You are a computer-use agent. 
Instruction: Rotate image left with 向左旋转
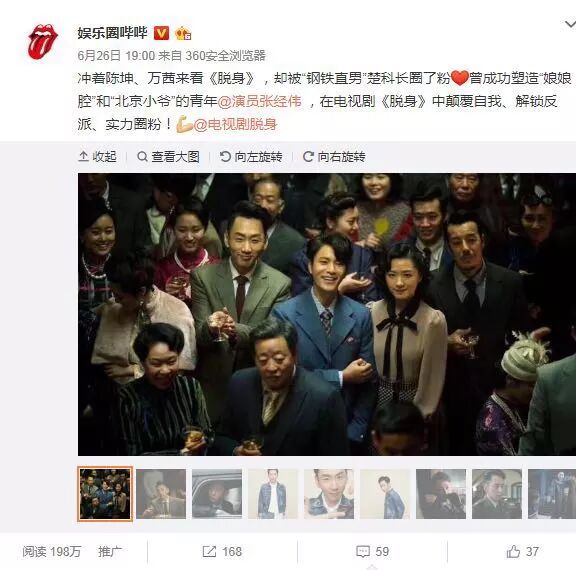pyautogui.click(x=251, y=156)
